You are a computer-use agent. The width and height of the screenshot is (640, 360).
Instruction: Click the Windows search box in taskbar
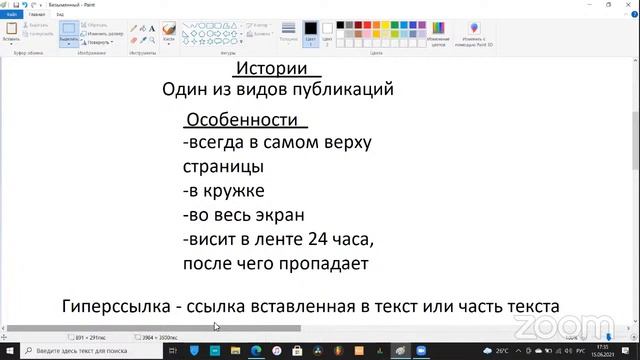point(91,351)
